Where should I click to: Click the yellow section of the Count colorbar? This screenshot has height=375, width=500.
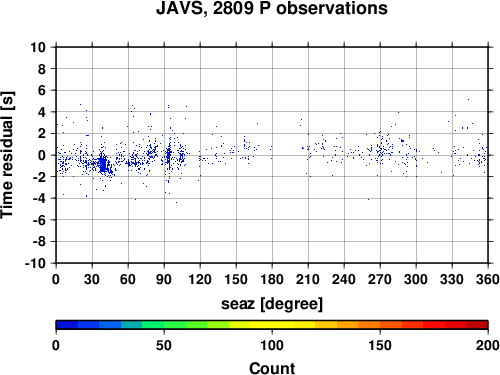(x=272, y=325)
